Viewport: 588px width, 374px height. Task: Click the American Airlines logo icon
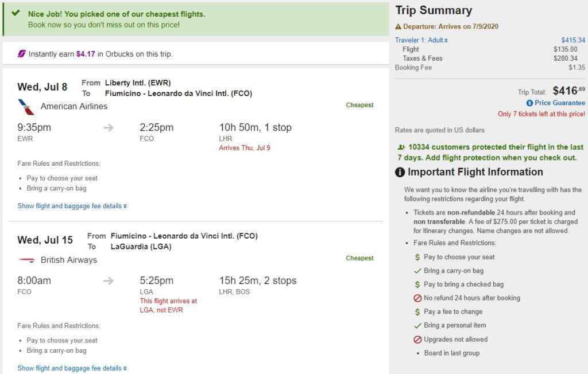pyautogui.click(x=26, y=107)
